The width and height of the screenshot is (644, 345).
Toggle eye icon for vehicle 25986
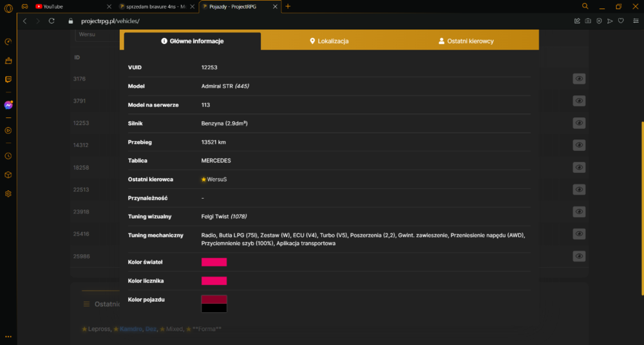click(x=579, y=256)
